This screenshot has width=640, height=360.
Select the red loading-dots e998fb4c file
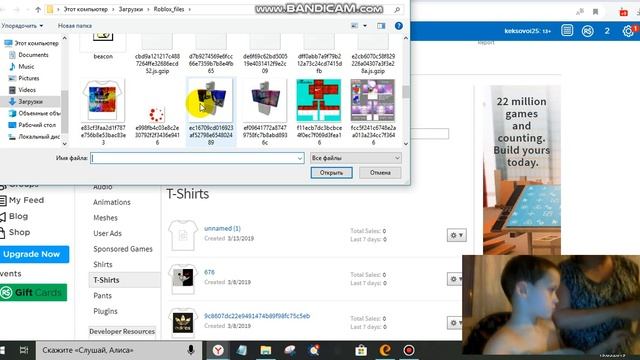pos(157,123)
